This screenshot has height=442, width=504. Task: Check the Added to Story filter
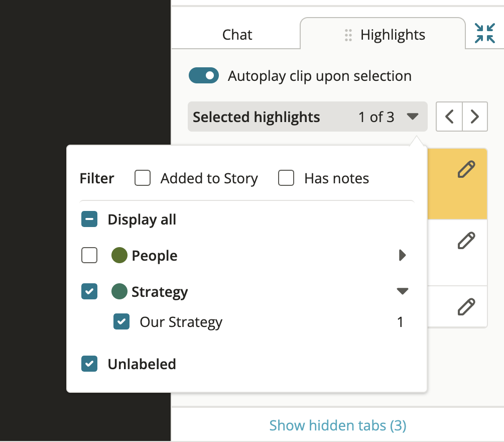tap(143, 178)
